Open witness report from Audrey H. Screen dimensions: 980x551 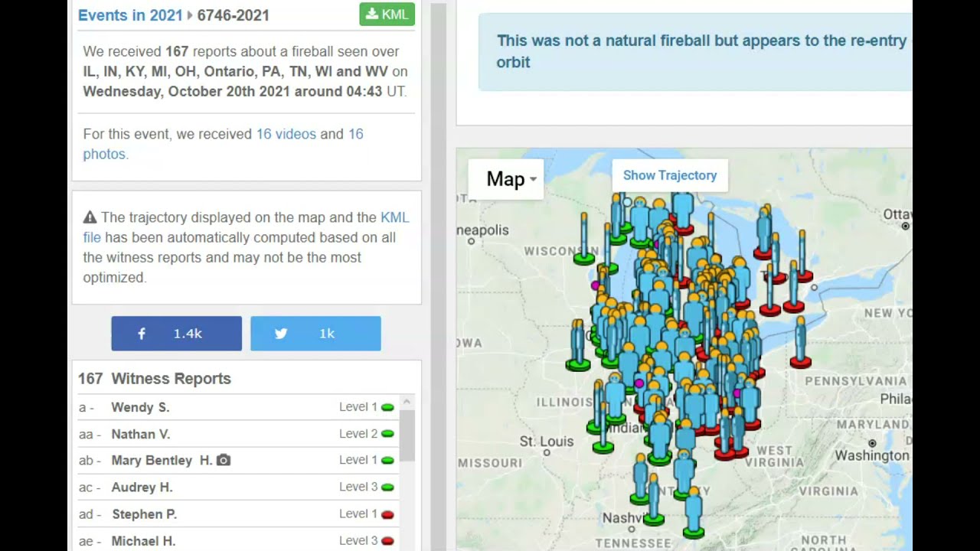pyautogui.click(x=142, y=487)
